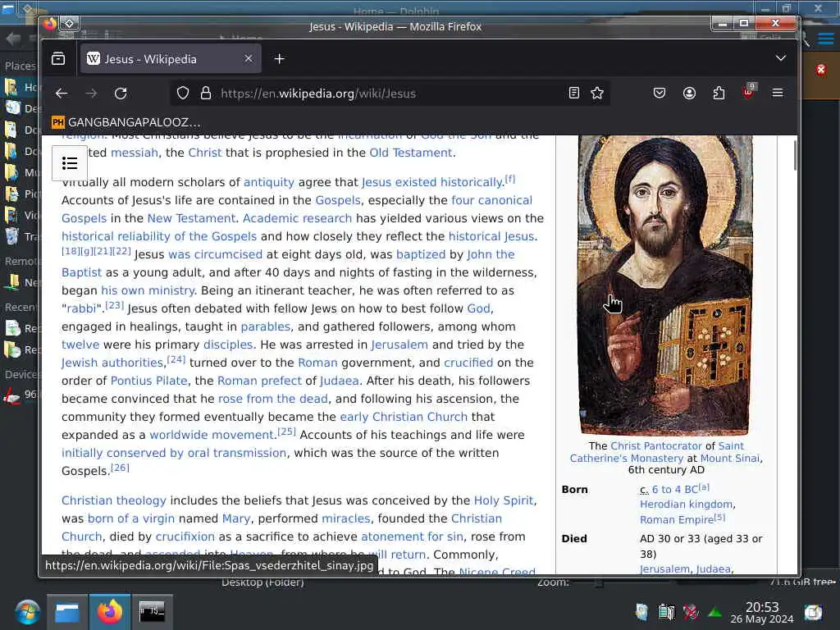
Task: Click the padlock site info icon
Action: pyautogui.click(x=206, y=94)
